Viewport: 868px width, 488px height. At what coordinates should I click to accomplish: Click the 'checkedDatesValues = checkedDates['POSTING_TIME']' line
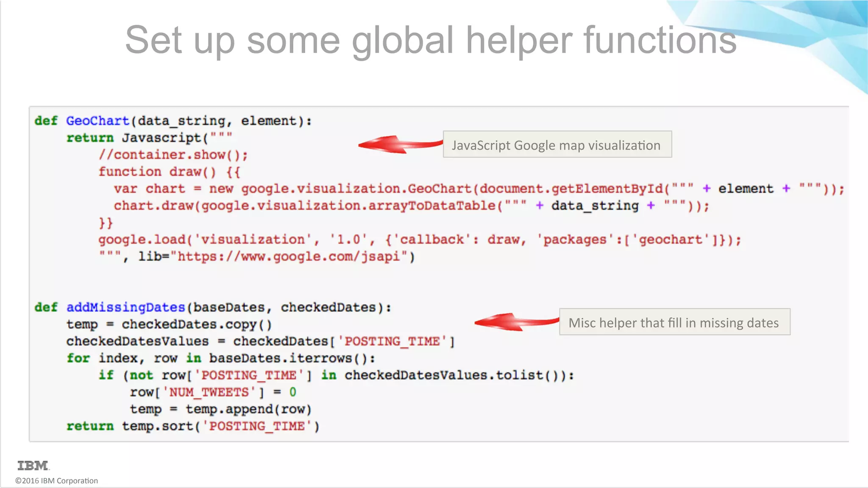(x=261, y=341)
